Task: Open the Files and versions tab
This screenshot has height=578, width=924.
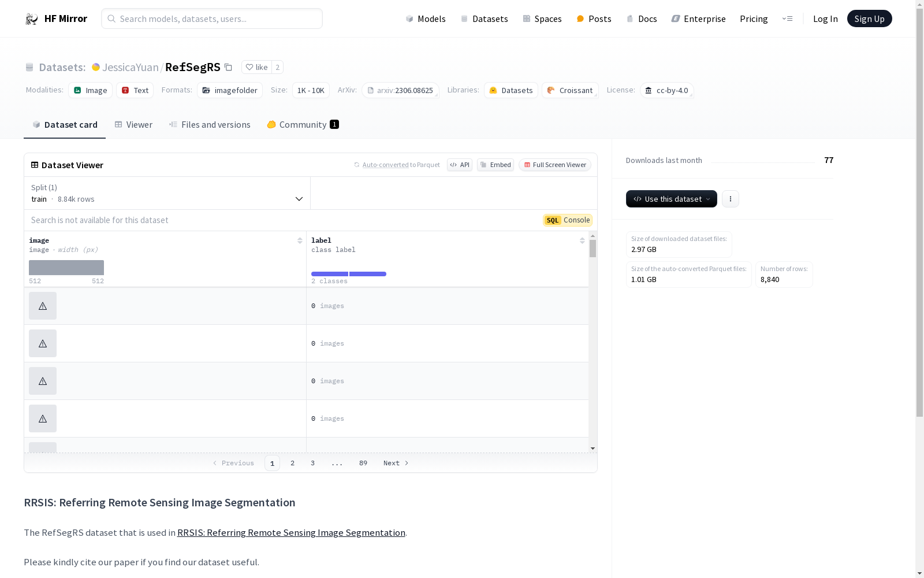Action: click(x=210, y=125)
